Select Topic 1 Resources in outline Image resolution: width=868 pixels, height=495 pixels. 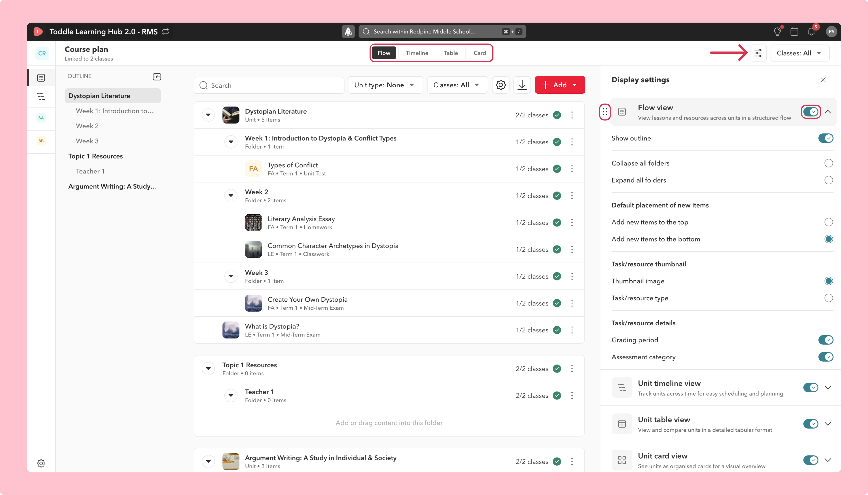pos(95,156)
